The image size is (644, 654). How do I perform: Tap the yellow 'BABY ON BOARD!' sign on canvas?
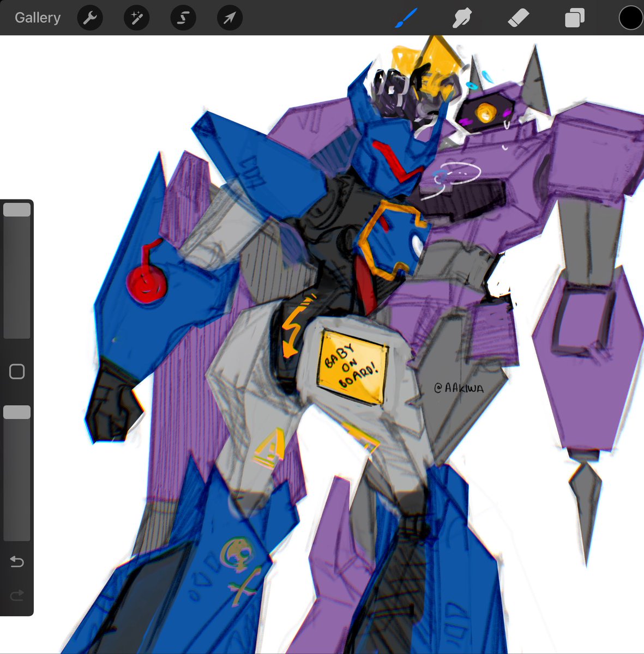[352, 367]
